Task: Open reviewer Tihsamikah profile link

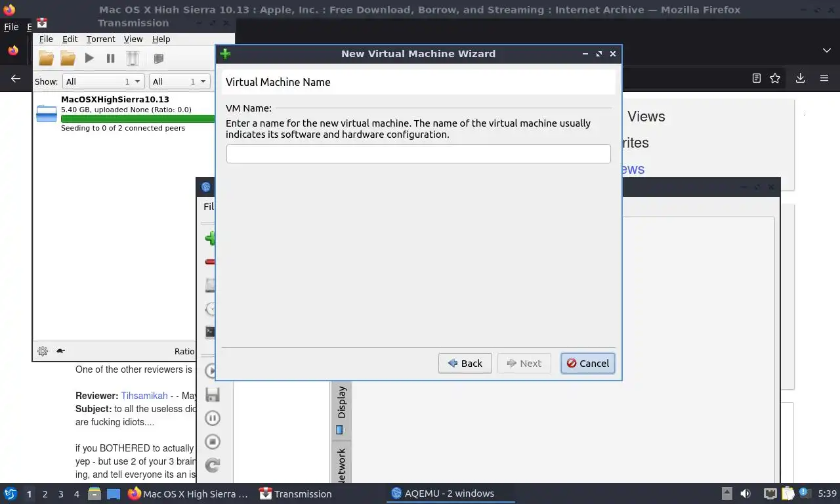Action: (x=144, y=396)
